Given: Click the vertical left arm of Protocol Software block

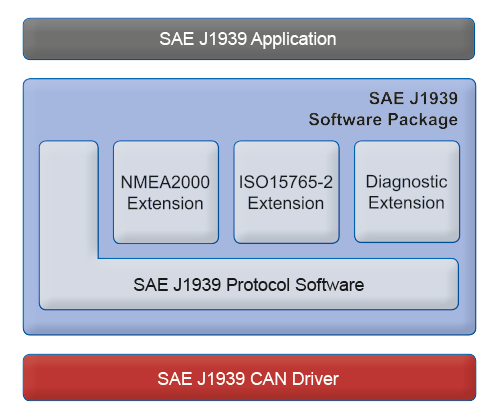Looking at the screenshot, I should (69, 199).
